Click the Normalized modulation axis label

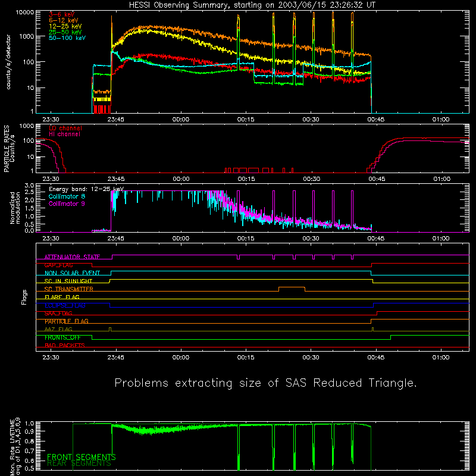pos(15,208)
